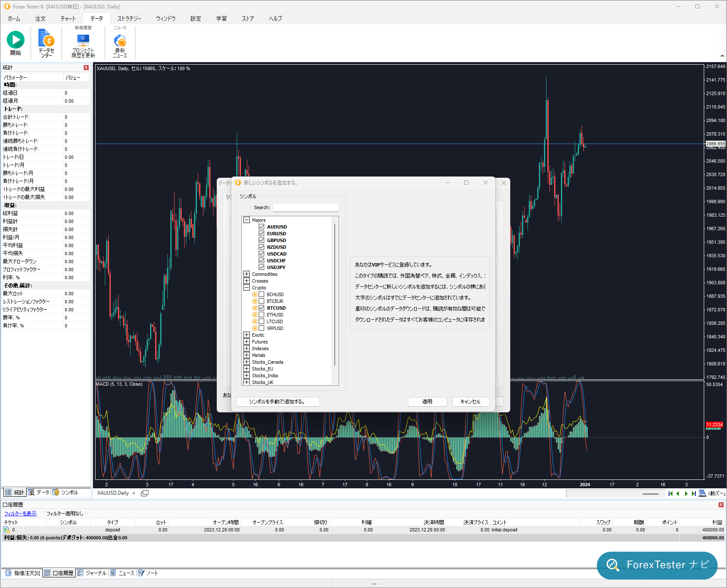
Task: Uncheck the USDJPY symbol checkbox
Action: point(262,267)
